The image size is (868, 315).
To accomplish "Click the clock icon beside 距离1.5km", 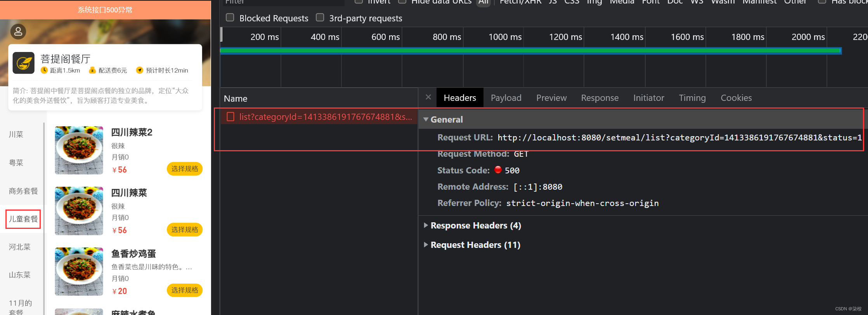I will pos(44,70).
